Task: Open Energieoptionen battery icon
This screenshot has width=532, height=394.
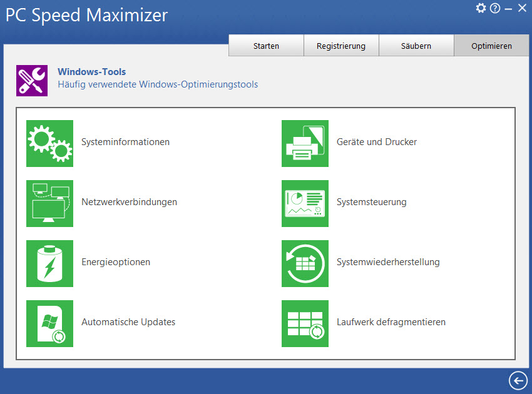Action: click(49, 263)
